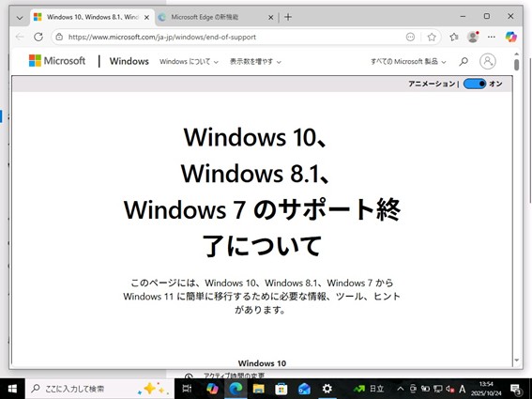Viewport: 532px width, 399px height.
Task: Select the Windows 10, Windows 8.1 tab
Action: pos(93,17)
